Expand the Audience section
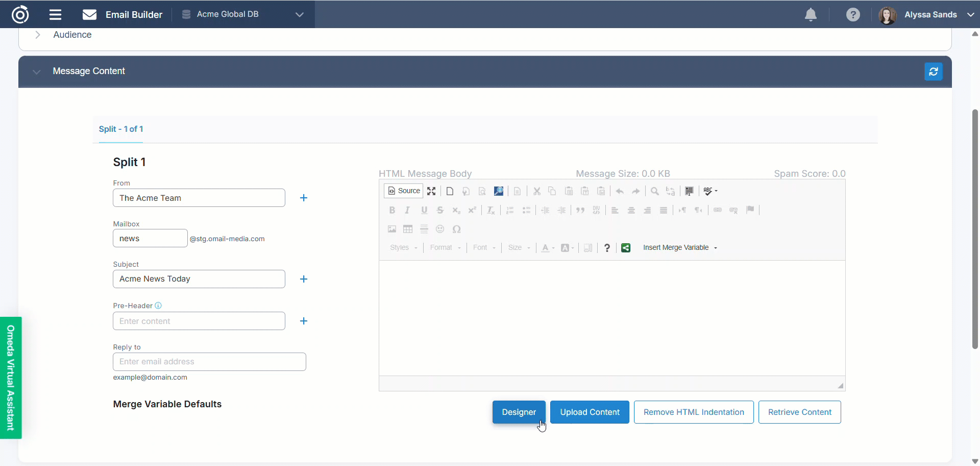 coord(38,35)
